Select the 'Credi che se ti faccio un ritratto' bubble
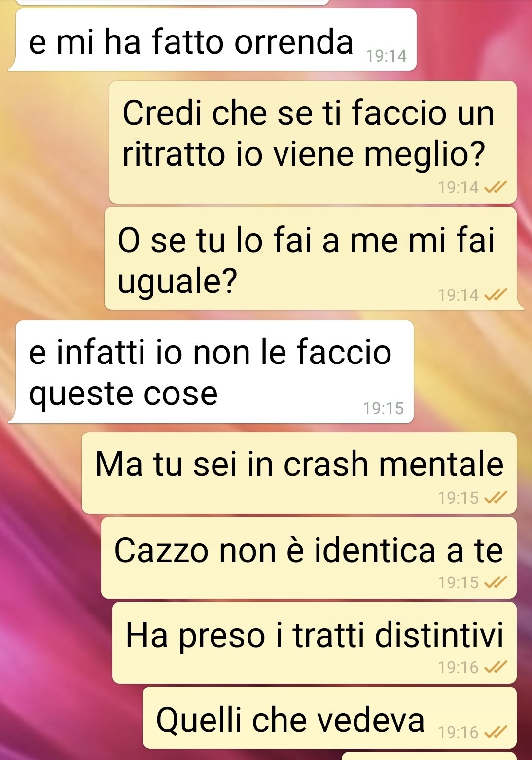532x760 pixels. 313,142
